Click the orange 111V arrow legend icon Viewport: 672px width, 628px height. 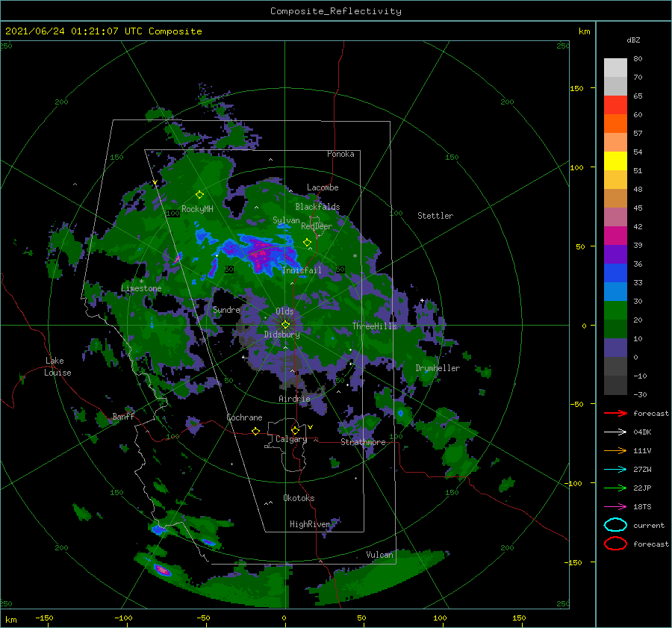[x=615, y=450]
